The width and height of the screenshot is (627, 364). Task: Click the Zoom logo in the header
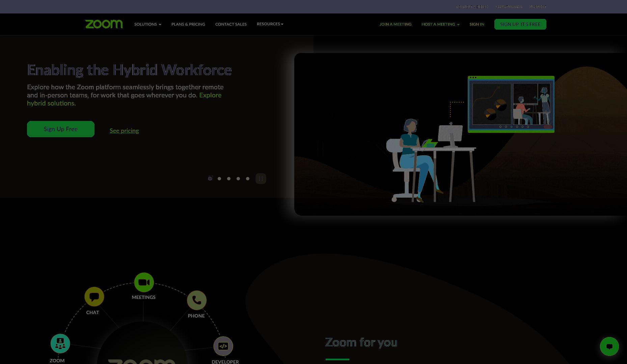[x=104, y=24]
